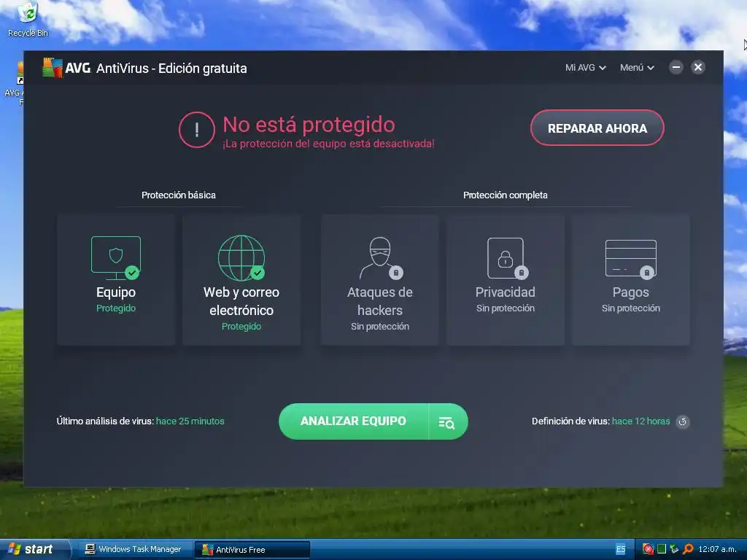Select the Ataques de hackers hacker icon
Image resolution: width=747 pixels, height=560 pixels.
(x=381, y=258)
